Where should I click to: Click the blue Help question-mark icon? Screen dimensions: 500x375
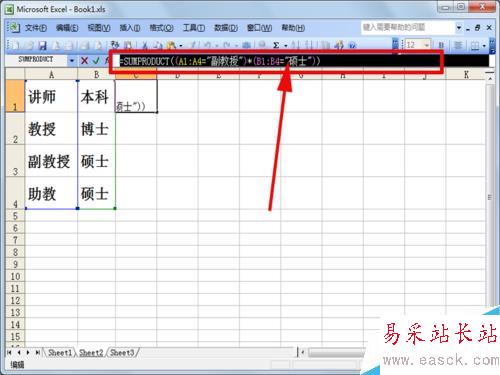[353, 45]
